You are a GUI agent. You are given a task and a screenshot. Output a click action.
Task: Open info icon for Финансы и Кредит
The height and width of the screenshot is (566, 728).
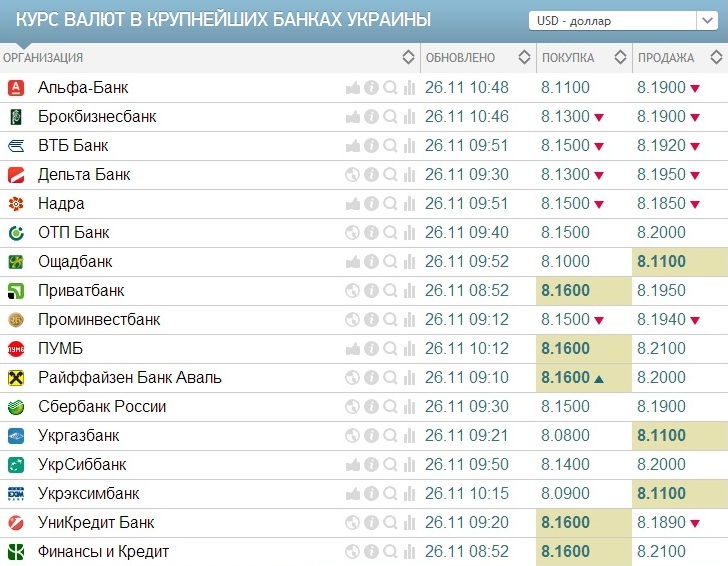pos(371,552)
